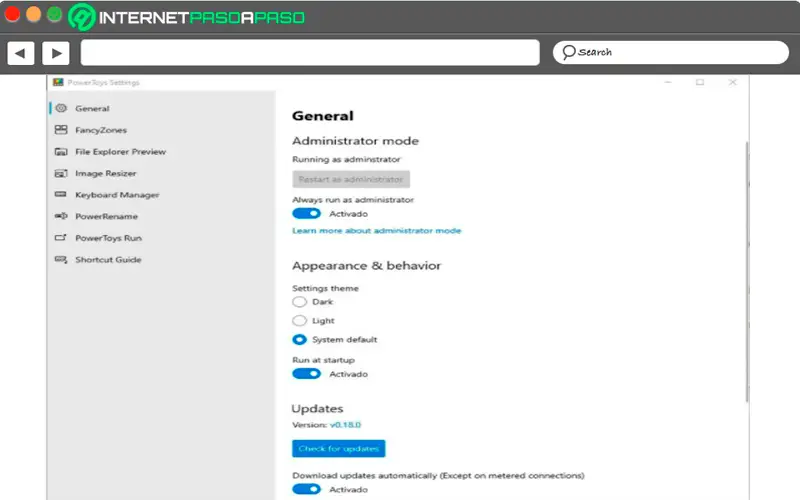Click the PowerToys Run icon

(61, 238)
